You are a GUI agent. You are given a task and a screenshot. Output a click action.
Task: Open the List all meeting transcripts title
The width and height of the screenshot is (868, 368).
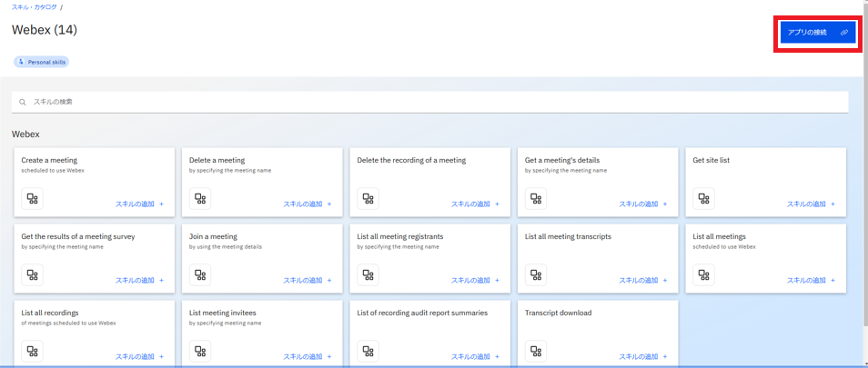click(568, 236)
